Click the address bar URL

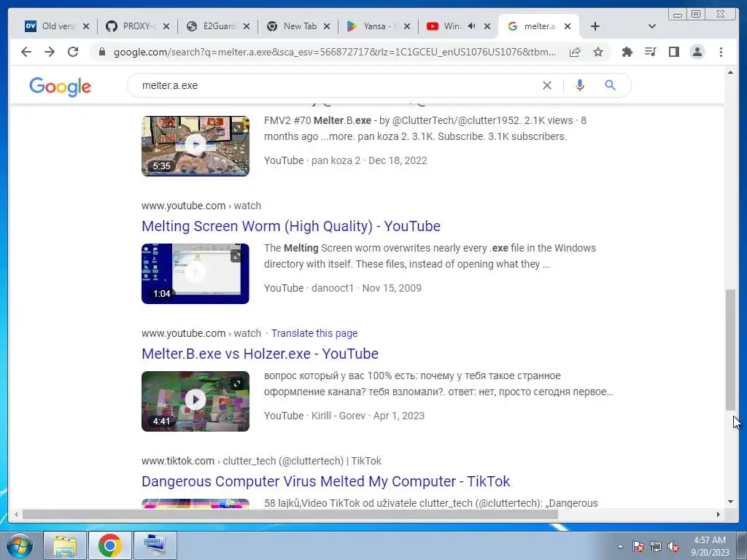(x=334, y=52)
